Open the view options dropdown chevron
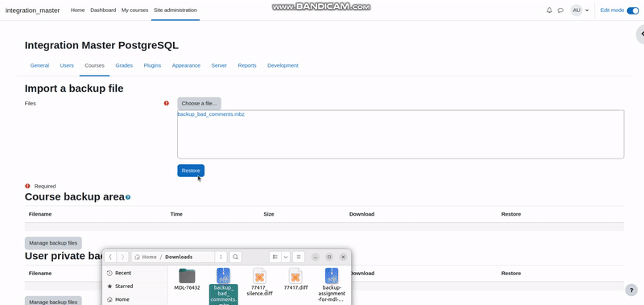644x305 pixels. pos(286,257)
